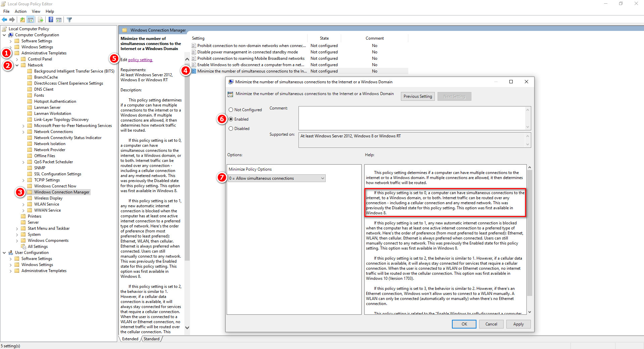Screen dimensions: 644x349
Task: Select Wireless Display in the tree
Action: pyautogui.click(x=48, y=198)
